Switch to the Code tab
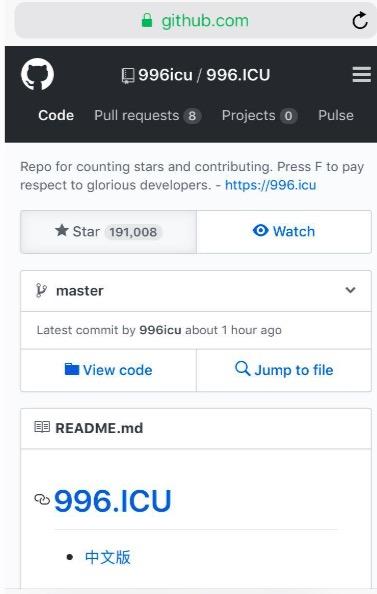Image resolution: width=377 pixels, height=594 pixels. (x=56, y=115)
